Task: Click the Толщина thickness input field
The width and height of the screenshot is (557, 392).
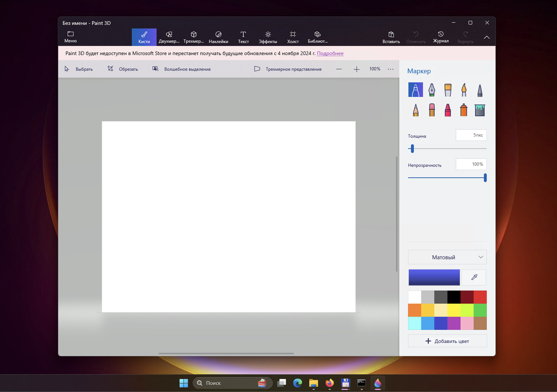Action: click(471, 135)
